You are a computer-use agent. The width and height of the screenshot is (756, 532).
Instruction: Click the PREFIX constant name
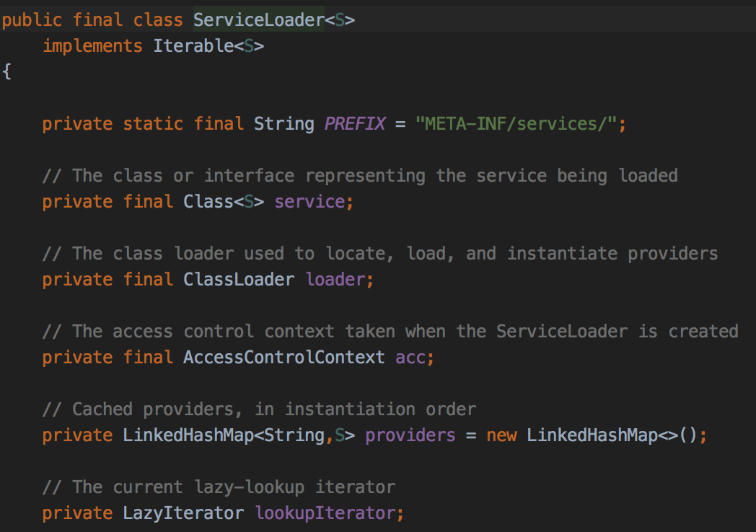355,124
